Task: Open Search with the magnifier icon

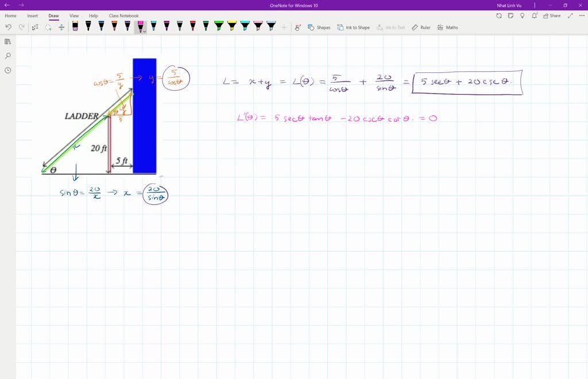Action: [x=7, y=56]
